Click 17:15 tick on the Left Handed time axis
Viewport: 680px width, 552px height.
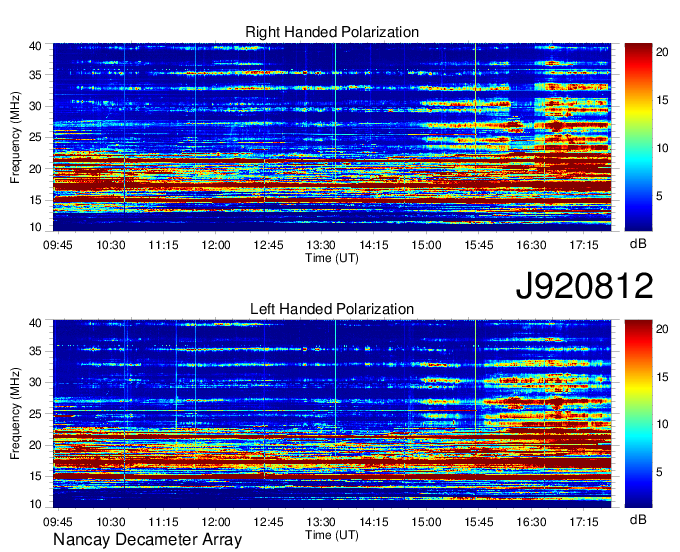pyautogui.click(x=584, y=522)
